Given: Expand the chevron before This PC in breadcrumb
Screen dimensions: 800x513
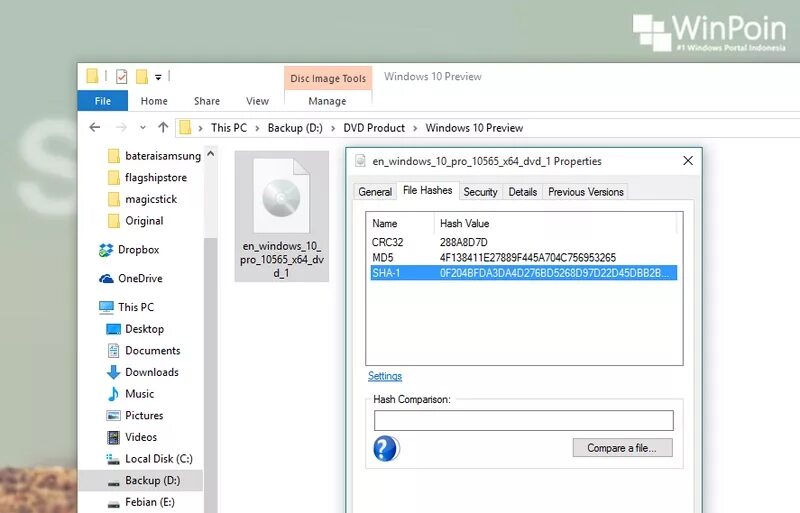Looking at the screenshot, I should [x=201, y=128].
